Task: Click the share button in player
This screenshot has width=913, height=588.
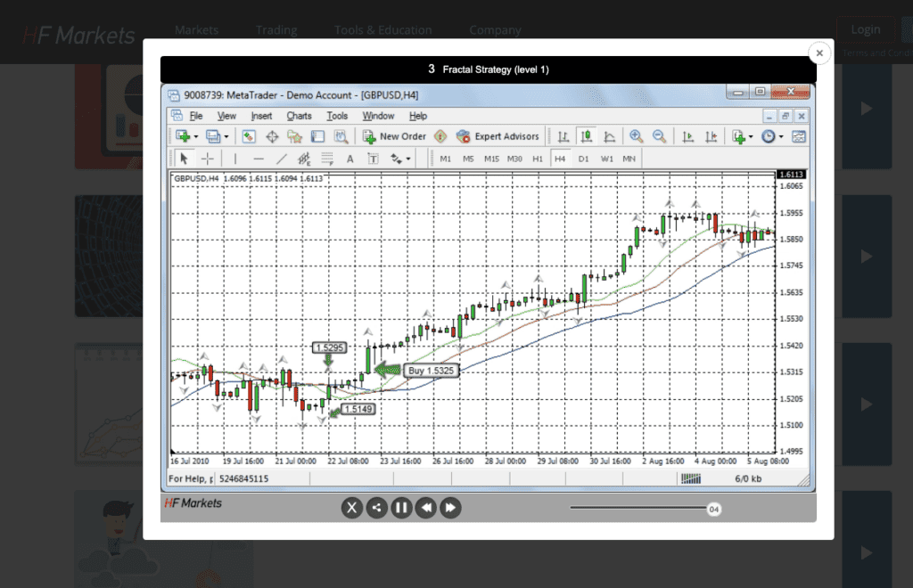Action: [377, 508]
